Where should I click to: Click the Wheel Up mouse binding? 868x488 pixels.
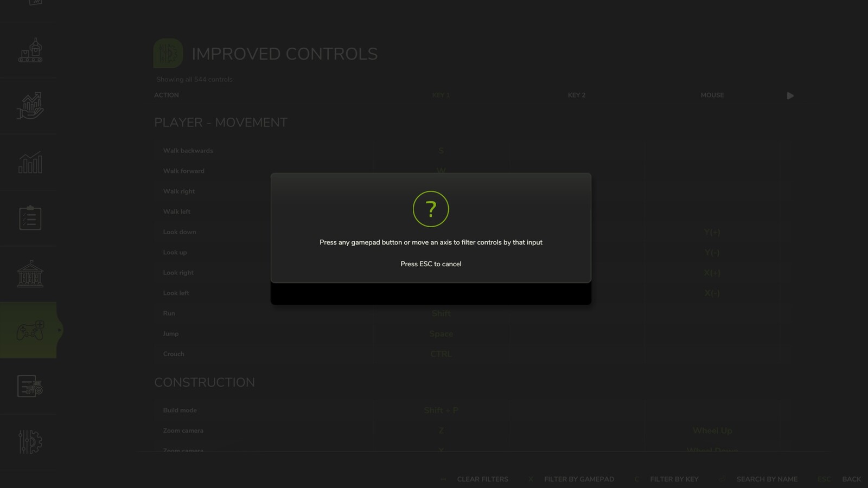point(712,431)
